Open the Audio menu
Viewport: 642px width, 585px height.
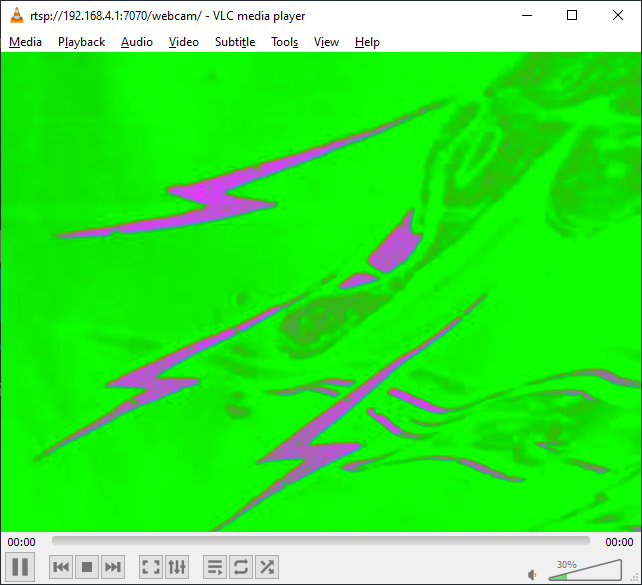pos(137,42)
